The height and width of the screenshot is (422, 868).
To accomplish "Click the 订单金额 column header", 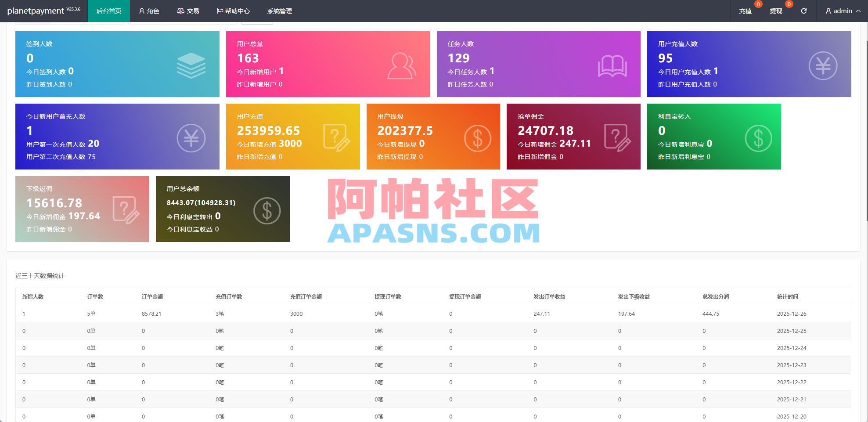I will 152,297.
